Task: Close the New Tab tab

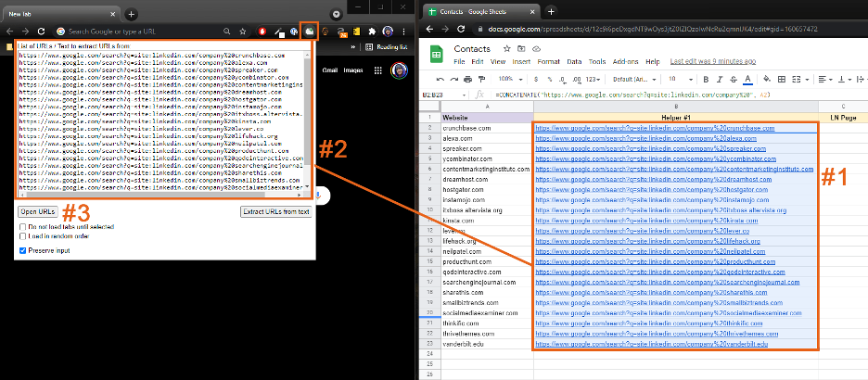Action: (x=113, y=14)
